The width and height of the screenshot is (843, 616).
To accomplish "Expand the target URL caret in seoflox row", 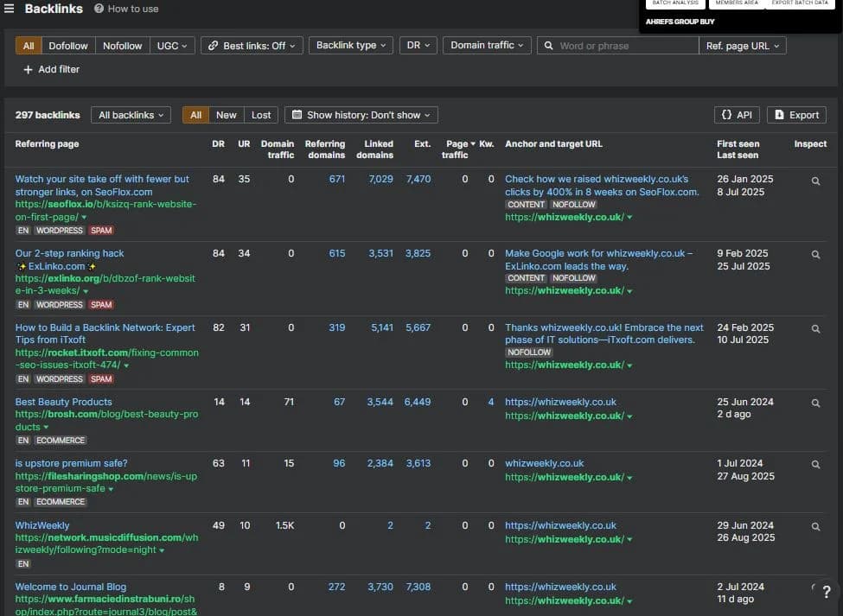I will tap(629, 218).
